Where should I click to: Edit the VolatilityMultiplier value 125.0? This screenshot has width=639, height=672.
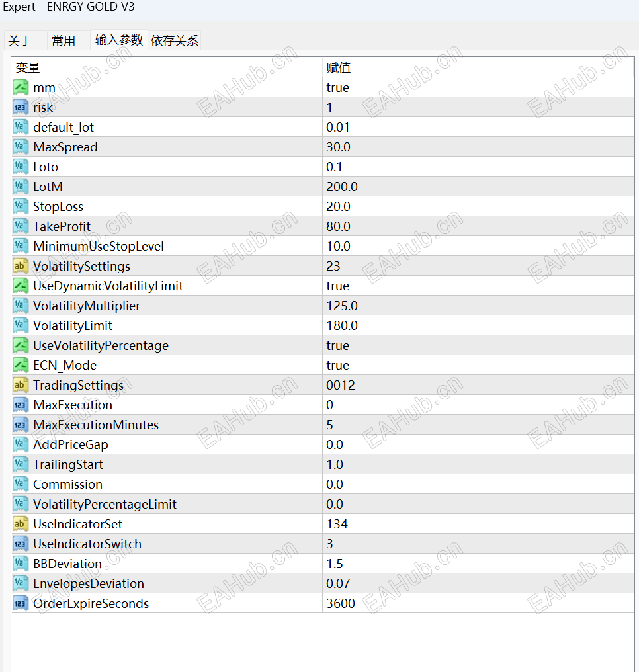(342, 306)
